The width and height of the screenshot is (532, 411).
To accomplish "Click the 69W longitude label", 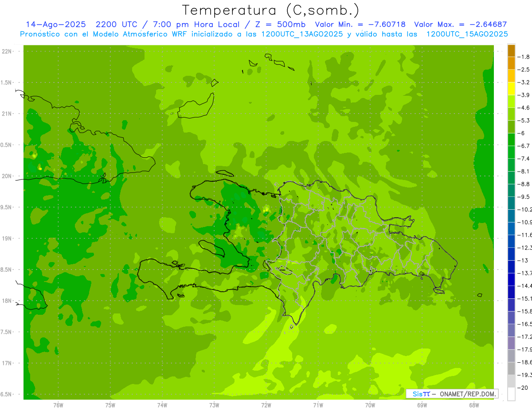I will coord(422,405).
